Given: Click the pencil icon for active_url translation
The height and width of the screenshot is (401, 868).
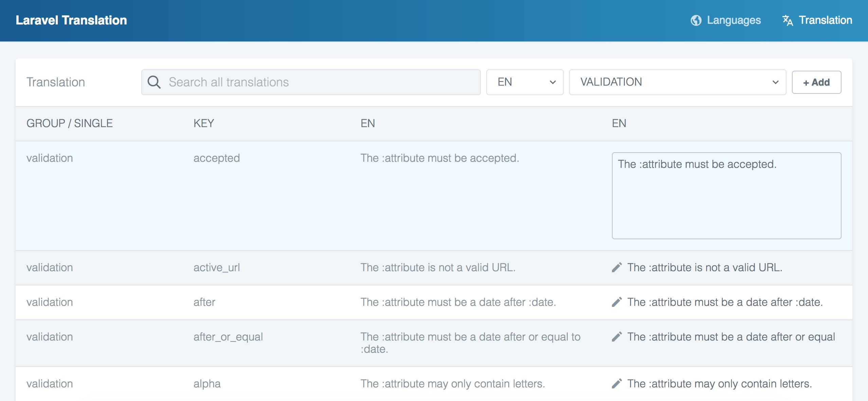Looking at the screenshot, I should coord(616,267).
